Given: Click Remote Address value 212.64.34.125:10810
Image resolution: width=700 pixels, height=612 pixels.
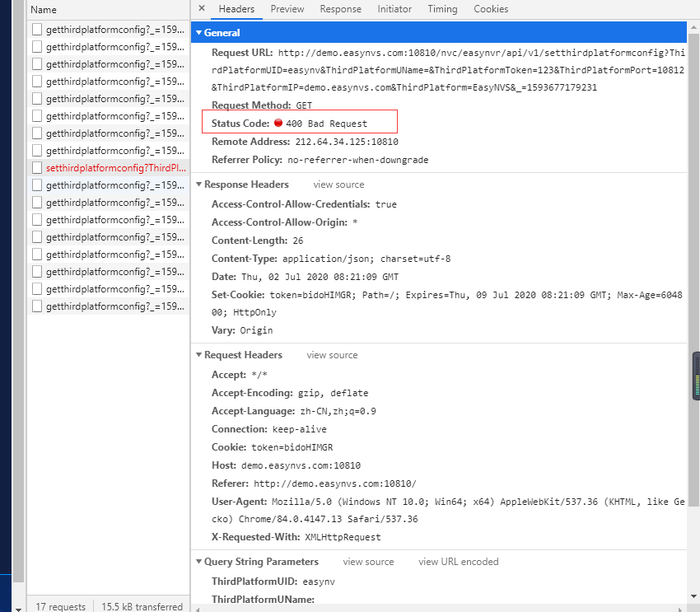Looking at the screenshot, I should tap(347, 142).
